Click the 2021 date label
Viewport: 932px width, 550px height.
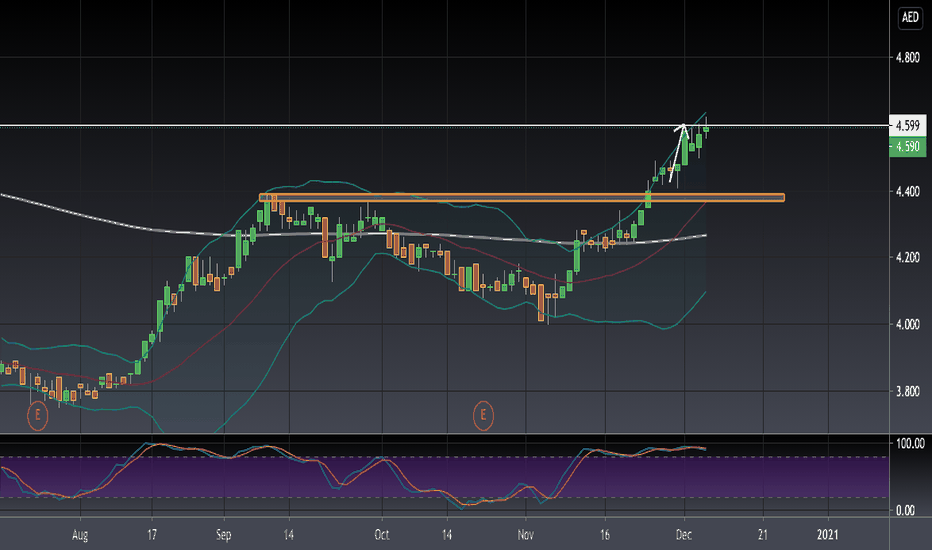point(828,535)
